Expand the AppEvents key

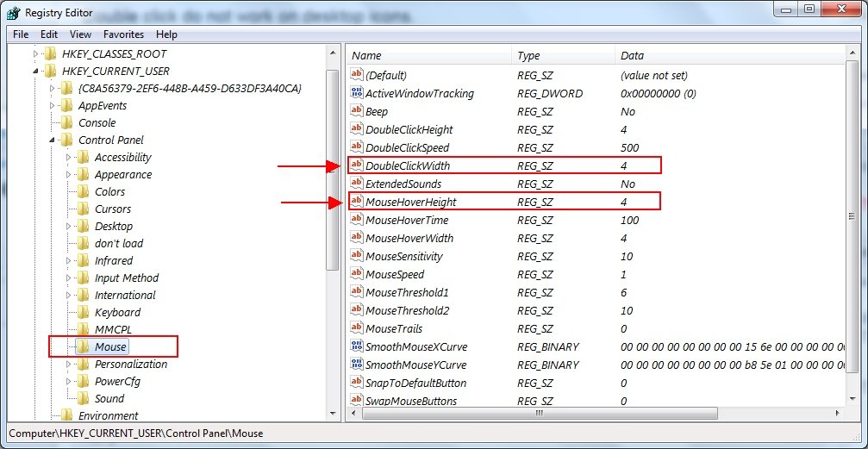[x=53, y=105]
